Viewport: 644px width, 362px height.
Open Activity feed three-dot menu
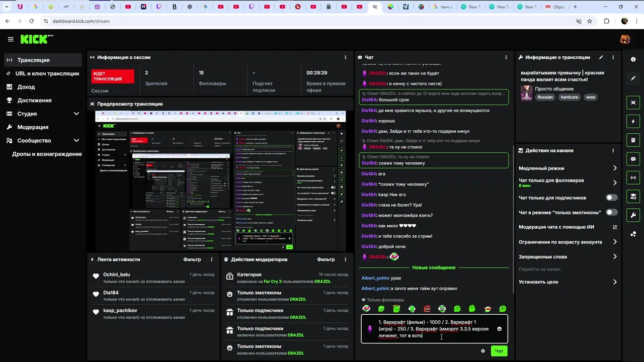tap(211, 259)
